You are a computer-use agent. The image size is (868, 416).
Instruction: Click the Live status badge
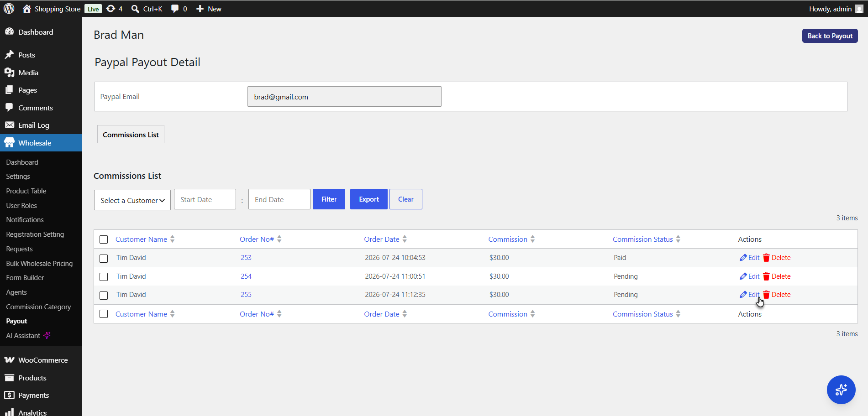[x=93, y=9]
